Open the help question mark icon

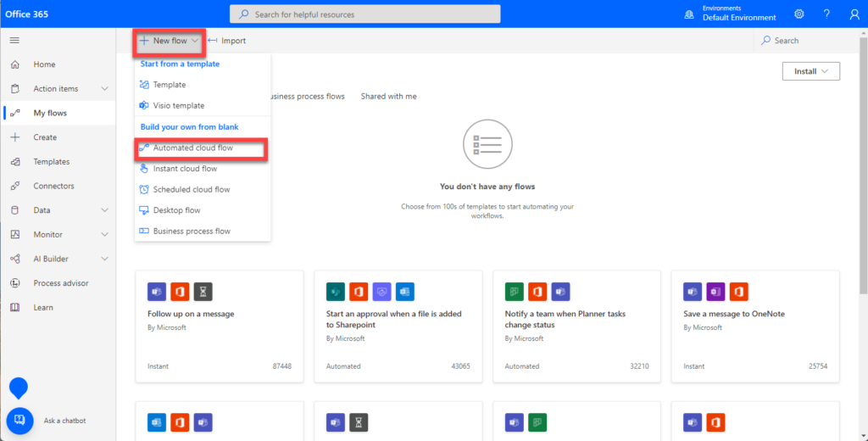point(826,14)
